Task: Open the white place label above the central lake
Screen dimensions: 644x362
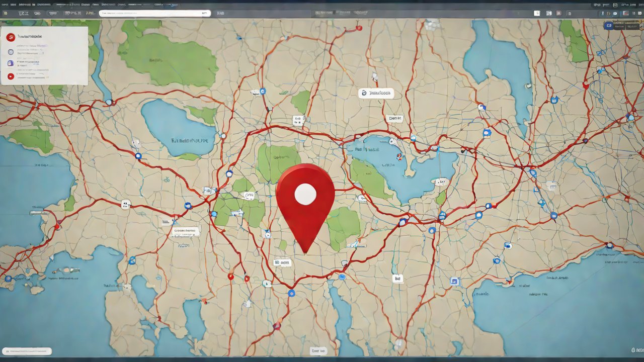Action: [376, 93]
